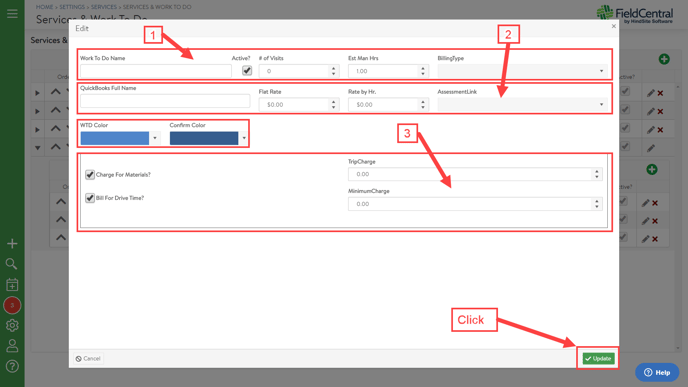
Task: Open the red notifications badge
Action: point(12,305)
